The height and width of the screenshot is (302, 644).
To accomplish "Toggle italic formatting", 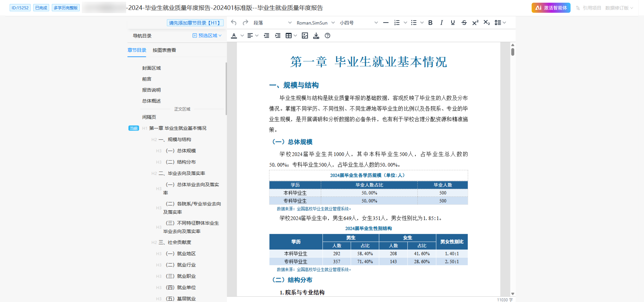I will click(442, 23).
